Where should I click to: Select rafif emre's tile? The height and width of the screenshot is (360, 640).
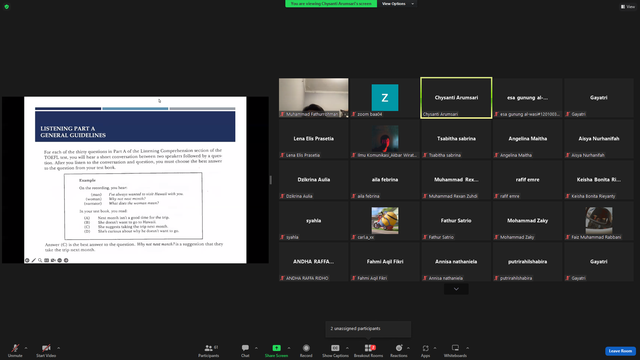click(x=527, y=180)
